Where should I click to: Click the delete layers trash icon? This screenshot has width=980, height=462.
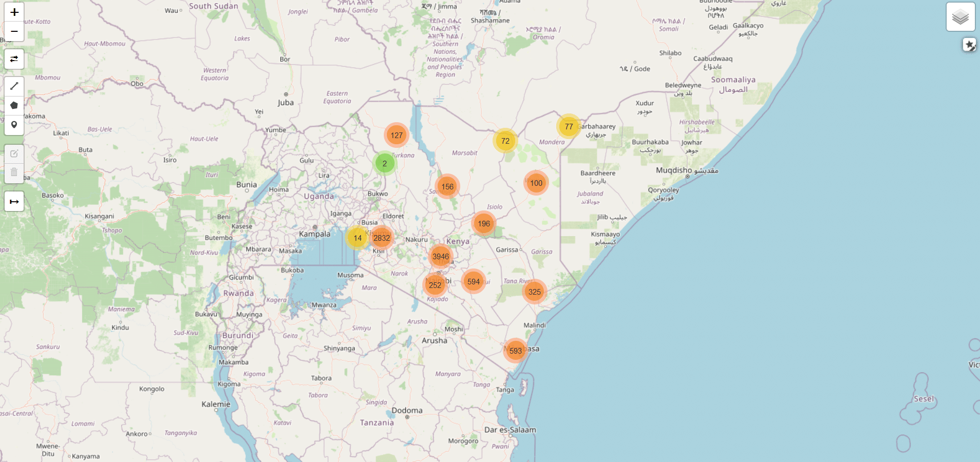tap(14, 172)
